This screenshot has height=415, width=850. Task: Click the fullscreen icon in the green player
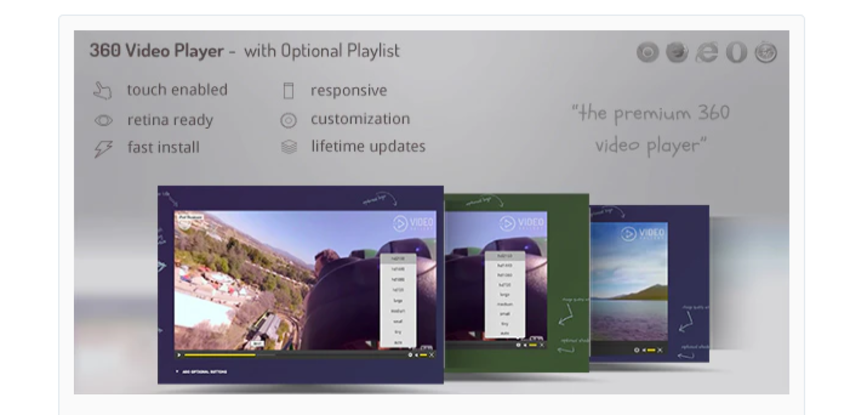click(542, 345)
